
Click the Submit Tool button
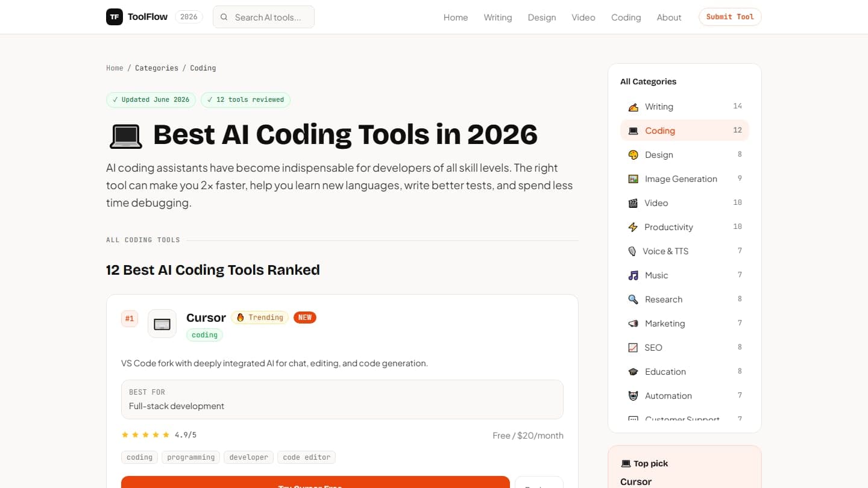pos(730,17)
